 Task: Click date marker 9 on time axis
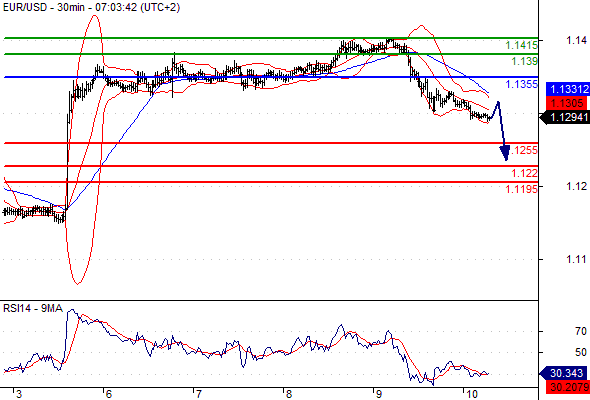(378, 394)
